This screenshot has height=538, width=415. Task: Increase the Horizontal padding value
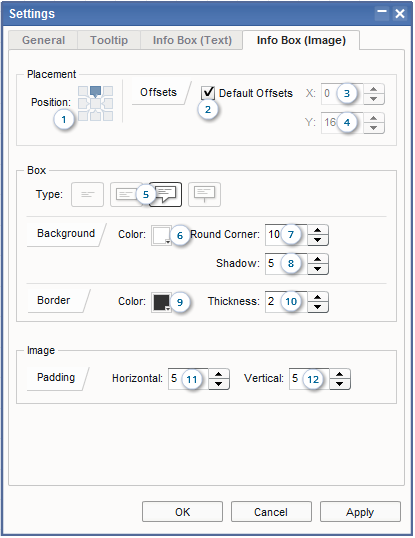pyautogui.click(x=219, y=374)
